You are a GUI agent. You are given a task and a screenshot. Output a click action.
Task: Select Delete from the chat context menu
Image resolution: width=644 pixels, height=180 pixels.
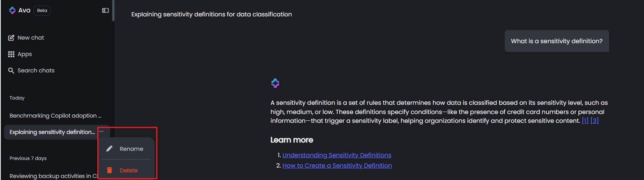129,170
